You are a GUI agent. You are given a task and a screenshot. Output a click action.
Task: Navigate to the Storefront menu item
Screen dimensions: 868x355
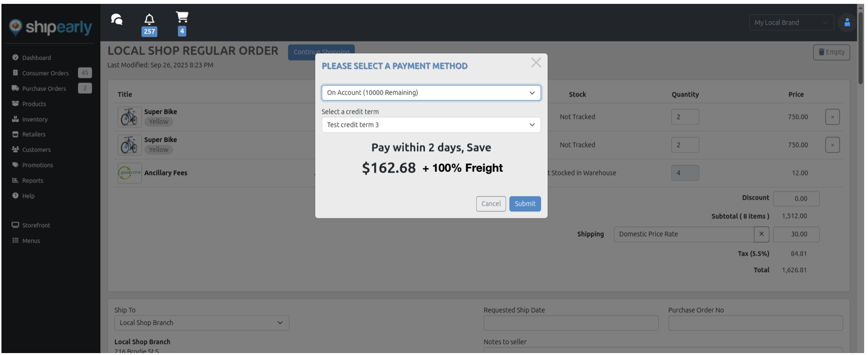[x=36, y=225]
